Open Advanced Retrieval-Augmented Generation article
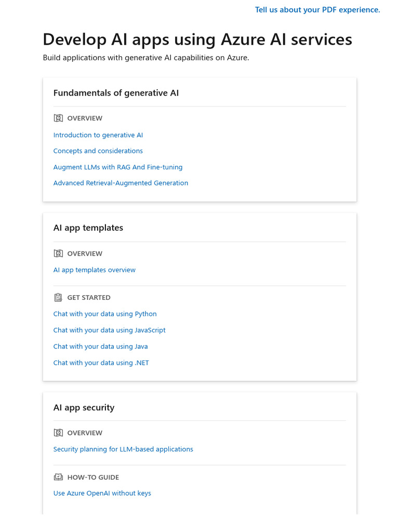This screenshot has width=399, height=532. point(121,183)
